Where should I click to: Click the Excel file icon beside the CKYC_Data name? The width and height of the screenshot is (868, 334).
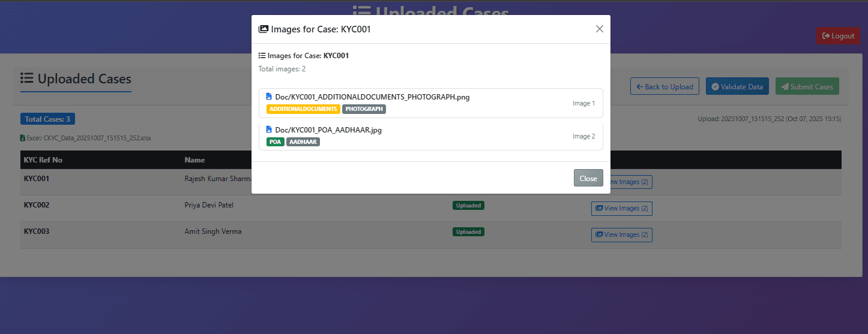[x=23, y=138]
